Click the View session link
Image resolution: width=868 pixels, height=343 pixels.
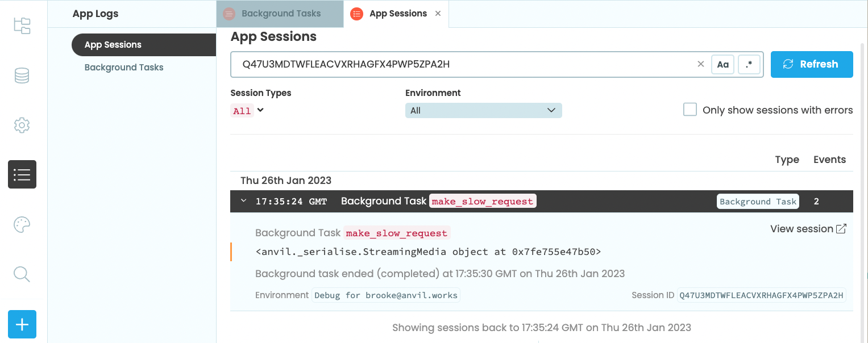pos(808,229)
